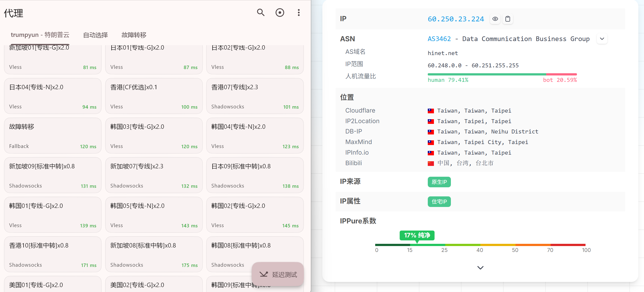644x292 pixels.
Task: Select proxy 韩国04[专线-N]x2.0
Action: tap(255, 135)
